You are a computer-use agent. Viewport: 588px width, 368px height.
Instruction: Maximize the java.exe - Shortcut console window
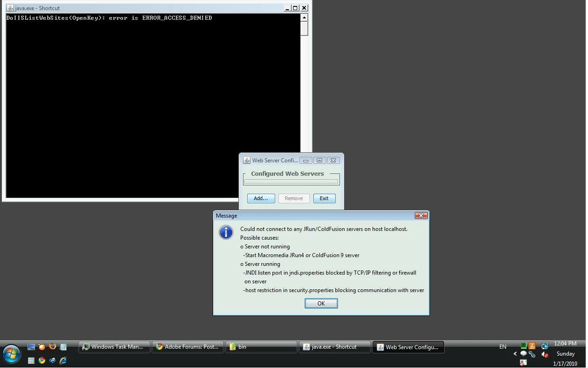pos(295,8)
